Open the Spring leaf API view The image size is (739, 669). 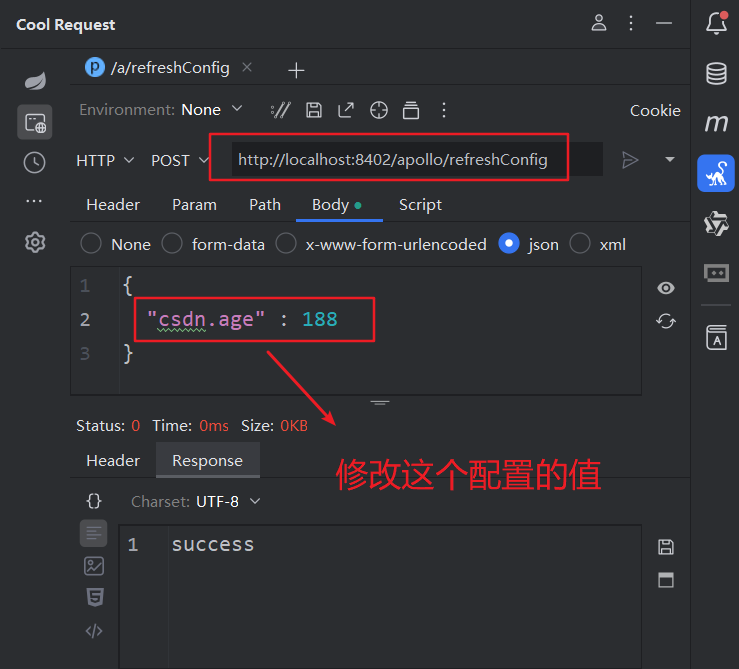(x=35, y=81)
